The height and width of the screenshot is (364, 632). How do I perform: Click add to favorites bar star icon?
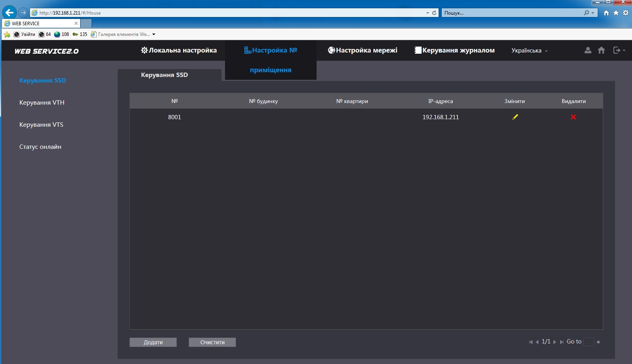pyautogui.click(x=7, y=34)
